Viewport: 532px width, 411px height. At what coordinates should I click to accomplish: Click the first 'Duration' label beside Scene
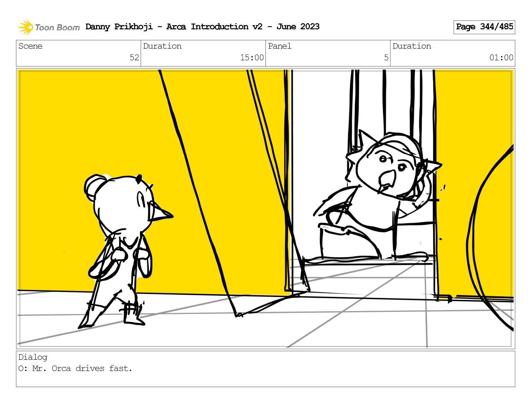(162, 46)
